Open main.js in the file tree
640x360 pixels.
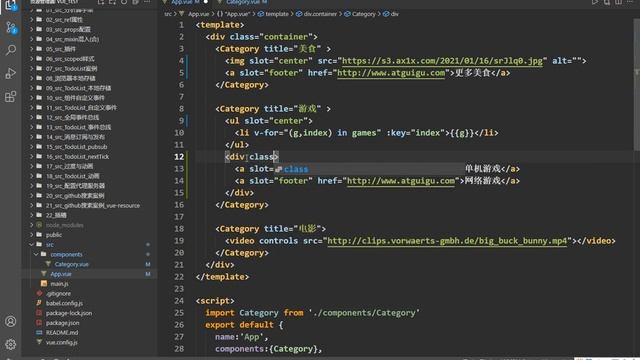click(x=59, y=284)
